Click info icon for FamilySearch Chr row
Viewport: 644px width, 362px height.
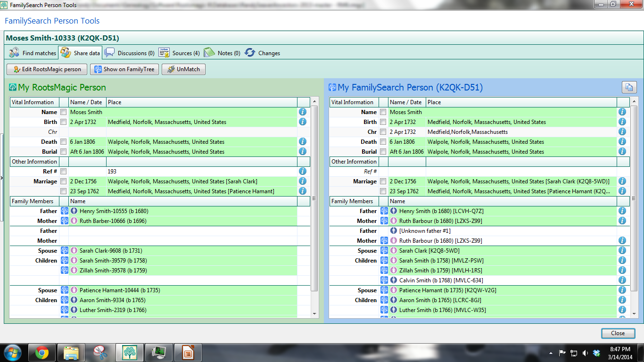coord(622,132)
